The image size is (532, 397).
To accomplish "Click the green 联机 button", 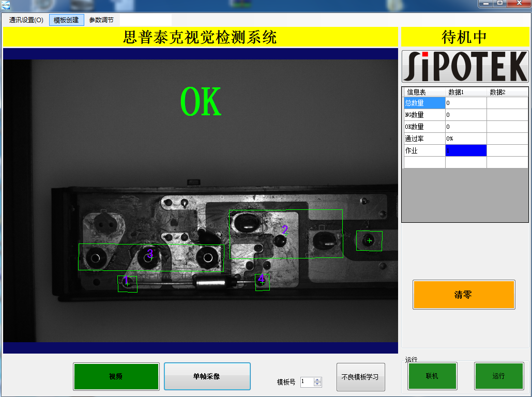I will 432,376.
